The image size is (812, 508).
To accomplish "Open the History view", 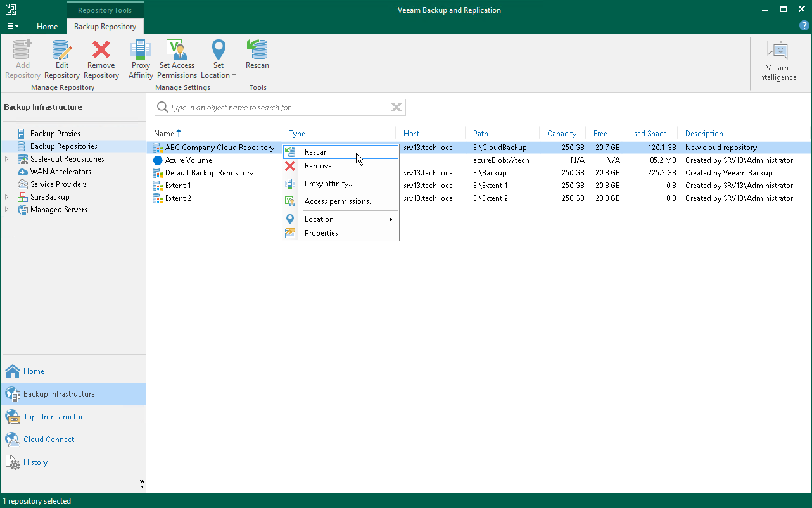I will (33, 462).
